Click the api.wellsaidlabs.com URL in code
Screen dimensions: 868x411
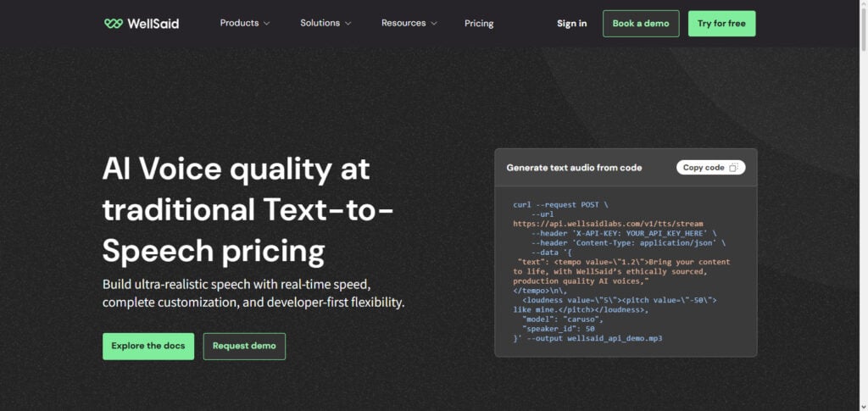click(x=608, y=224)
